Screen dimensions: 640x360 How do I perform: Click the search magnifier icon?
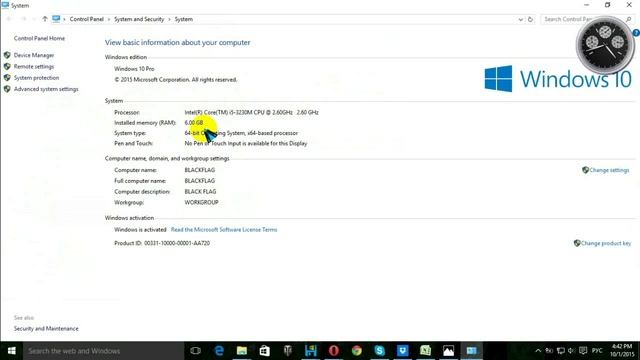[629, 19]
